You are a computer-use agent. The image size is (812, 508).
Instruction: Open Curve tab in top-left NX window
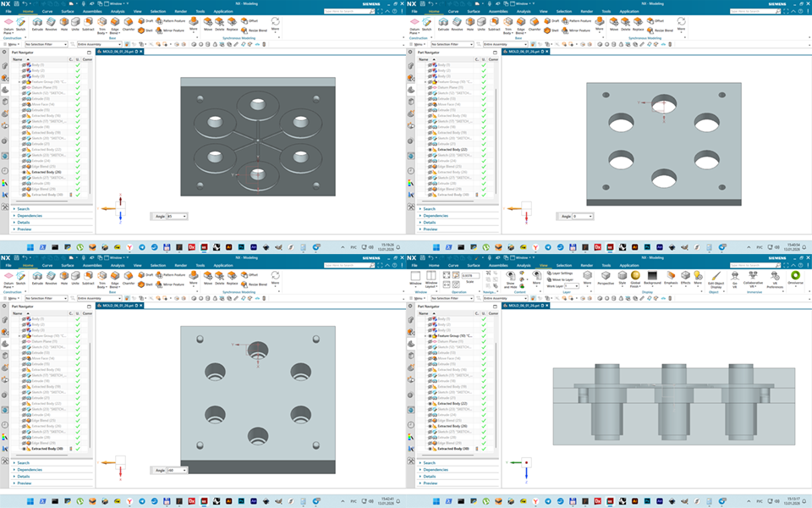pos(47,11)
